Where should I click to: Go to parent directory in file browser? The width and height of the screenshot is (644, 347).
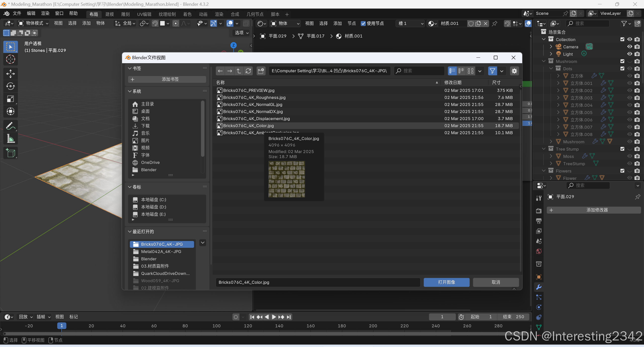click(239, 71)
